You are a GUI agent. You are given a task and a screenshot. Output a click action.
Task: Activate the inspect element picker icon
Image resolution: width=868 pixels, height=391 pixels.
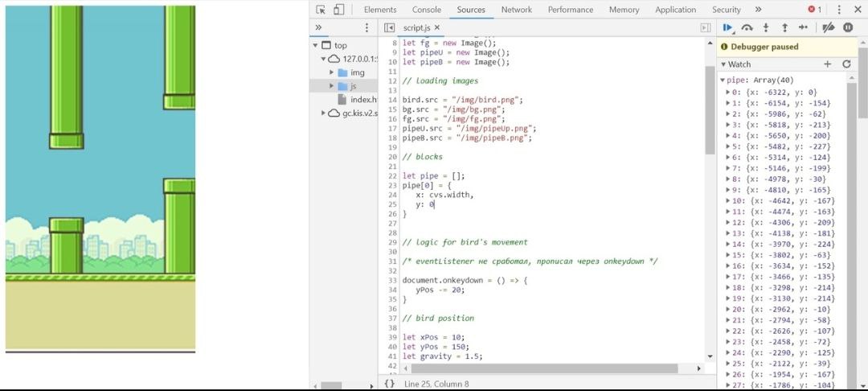tap(321, 10)
